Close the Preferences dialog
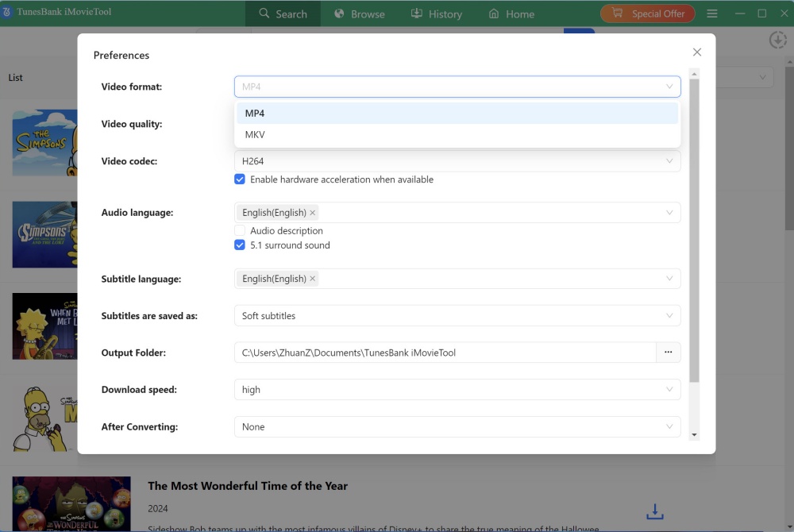 coord(697,52)
